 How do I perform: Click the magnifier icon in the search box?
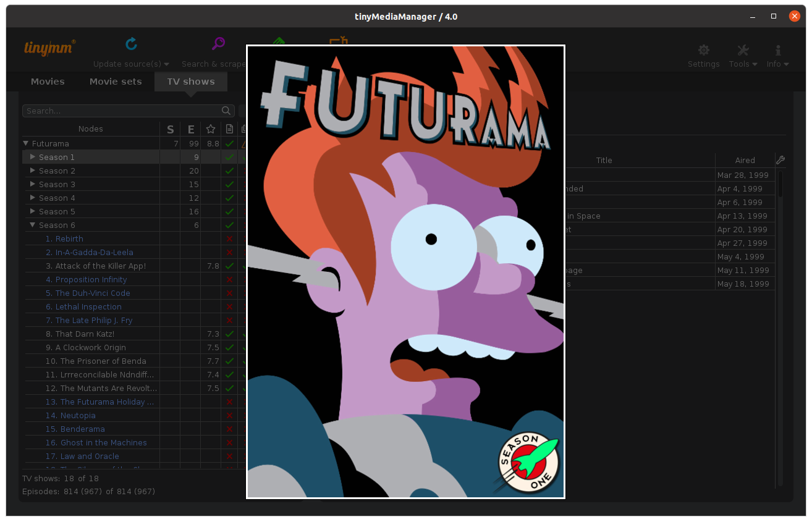pyautogui.click(x=227, y=111)
